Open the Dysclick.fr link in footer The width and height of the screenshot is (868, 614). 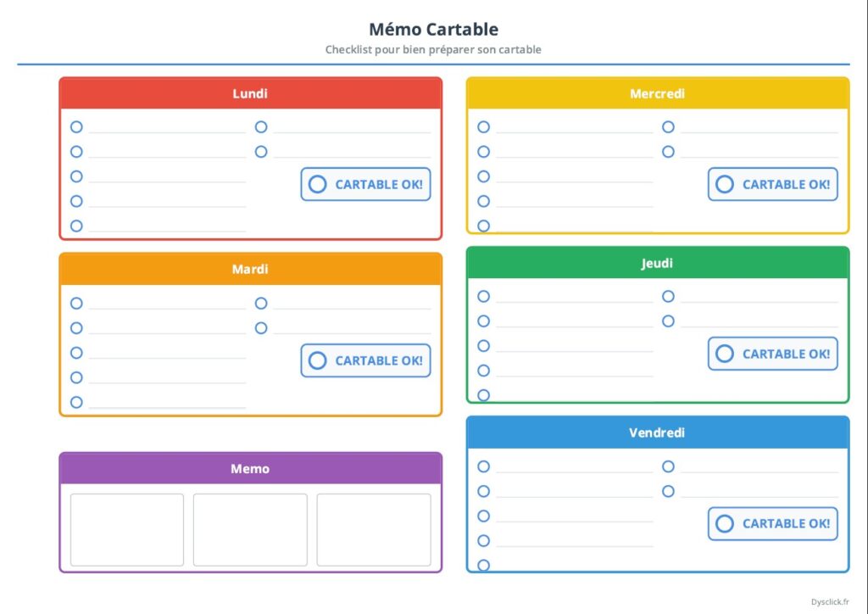pyautogui.click(x=830, y=602)
